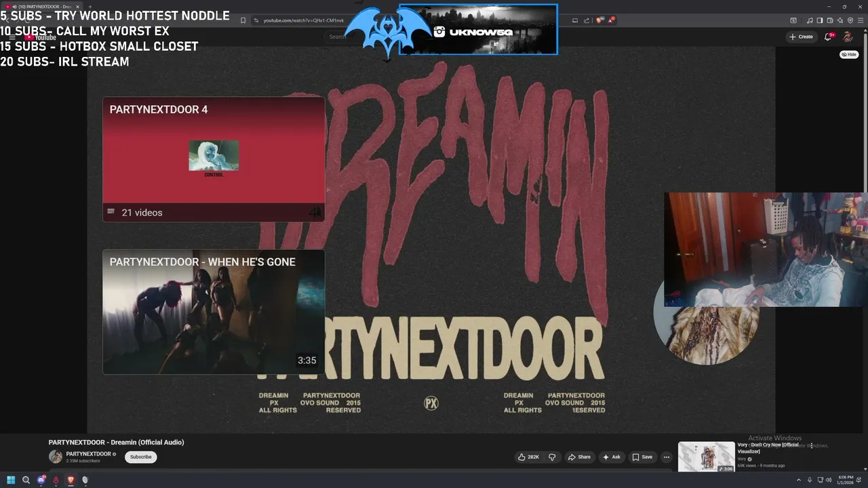Screen dimensions: 868x488
Task: Hide the end screen cards
Action: [x=849, y=54]
